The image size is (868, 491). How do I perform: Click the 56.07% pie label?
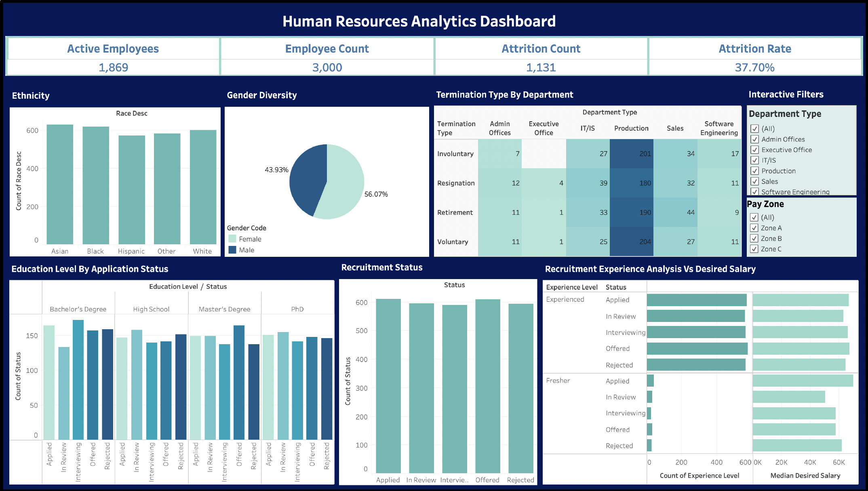coord(376,194)
